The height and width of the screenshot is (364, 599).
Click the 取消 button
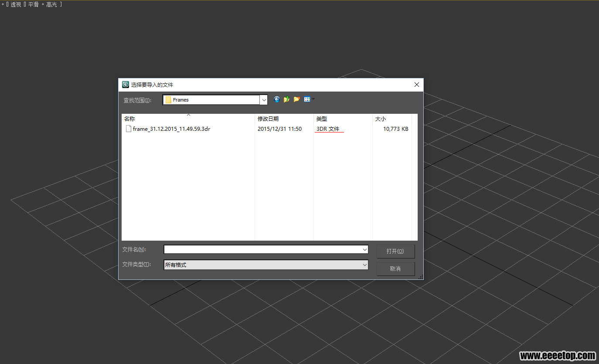coord(395,269)
